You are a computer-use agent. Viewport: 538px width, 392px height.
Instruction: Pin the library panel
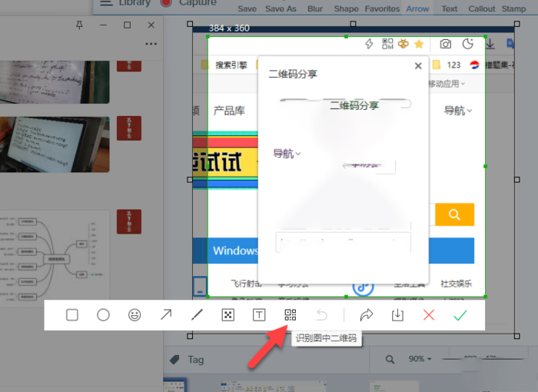79,25
